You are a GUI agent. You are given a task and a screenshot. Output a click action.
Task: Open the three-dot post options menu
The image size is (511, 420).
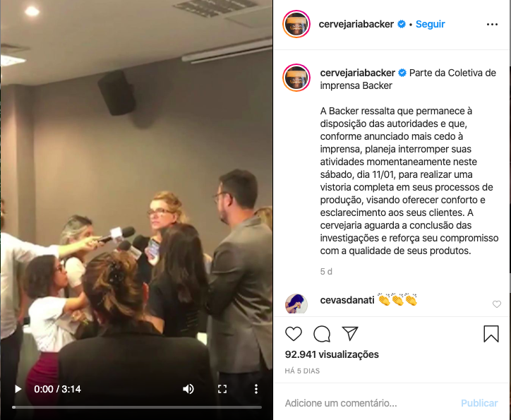(x=492, y=25)
